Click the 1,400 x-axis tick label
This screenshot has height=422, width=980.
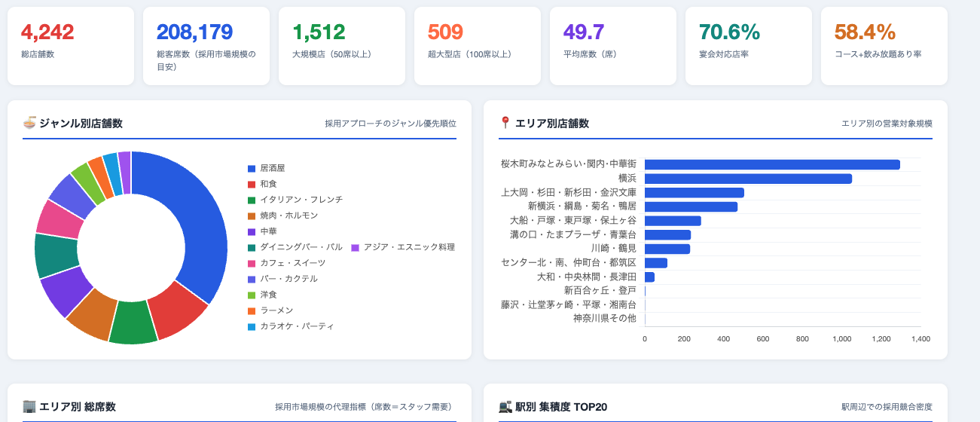click(920, 339)
